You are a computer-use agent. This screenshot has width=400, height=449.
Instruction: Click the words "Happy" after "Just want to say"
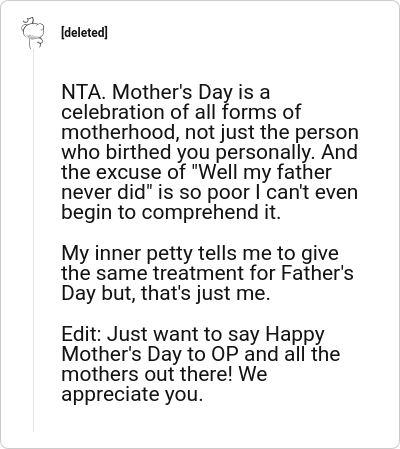coord(295,334)
